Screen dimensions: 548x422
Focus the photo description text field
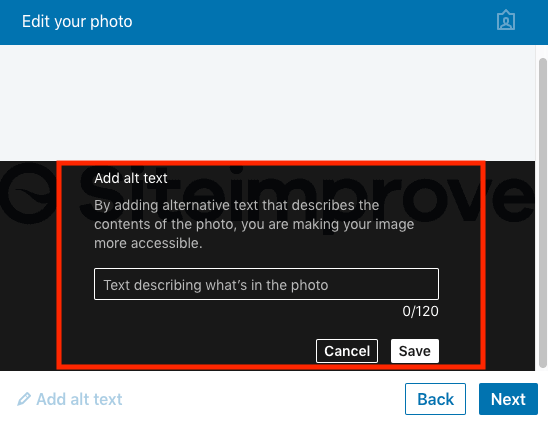coord(266,284)
